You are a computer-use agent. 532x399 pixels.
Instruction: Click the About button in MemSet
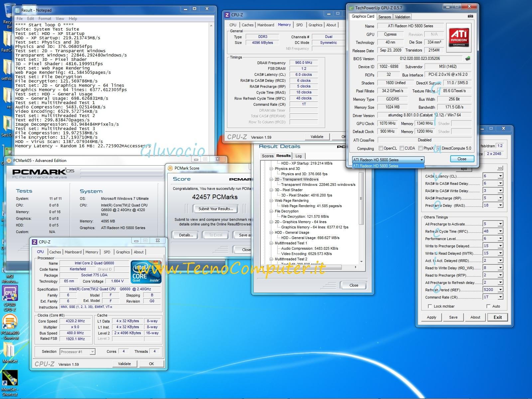pos(475,317)
